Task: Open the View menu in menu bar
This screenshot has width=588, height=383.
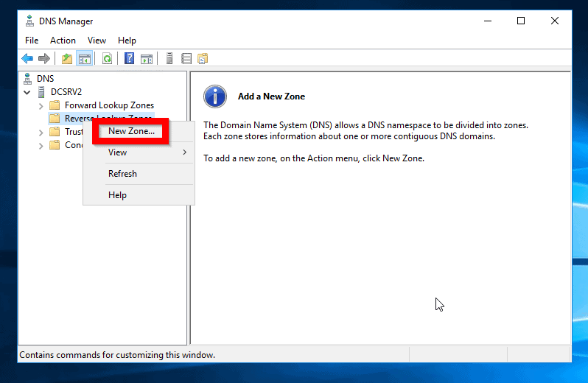Action: pos(97,41)
